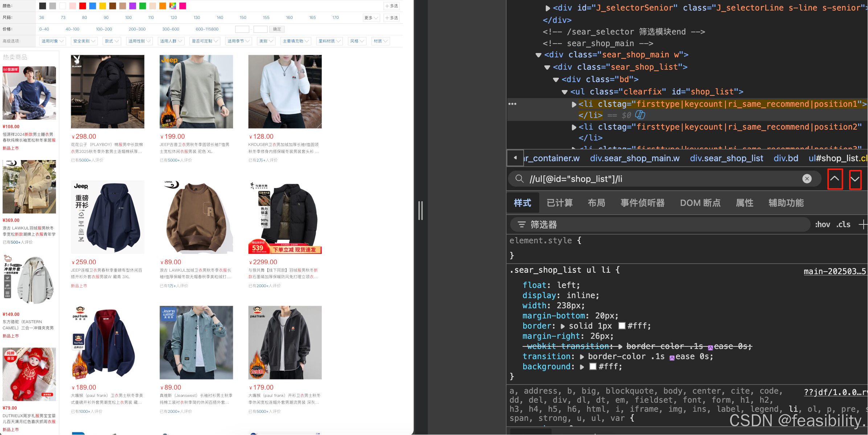The image size is (868, 435).
Task: Switch to the 已计算 tab
Action: (560, 203)
